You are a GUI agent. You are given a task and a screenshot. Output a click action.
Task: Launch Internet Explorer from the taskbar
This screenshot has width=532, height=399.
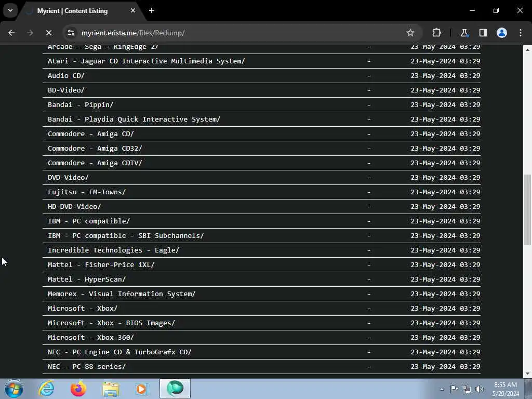pos(46,389)
